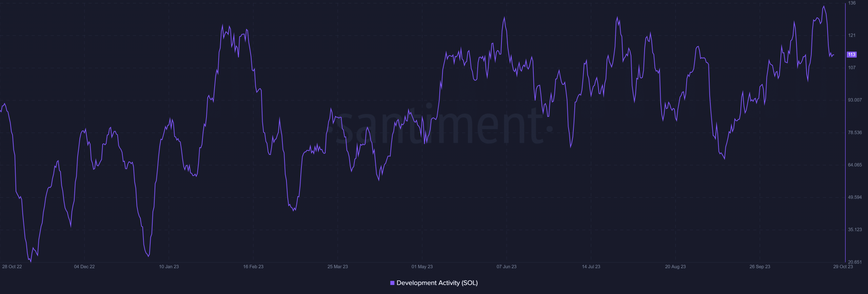The image size is (868, 294).
Task: Click the 136 y-axis value
Action: point(852,3)
